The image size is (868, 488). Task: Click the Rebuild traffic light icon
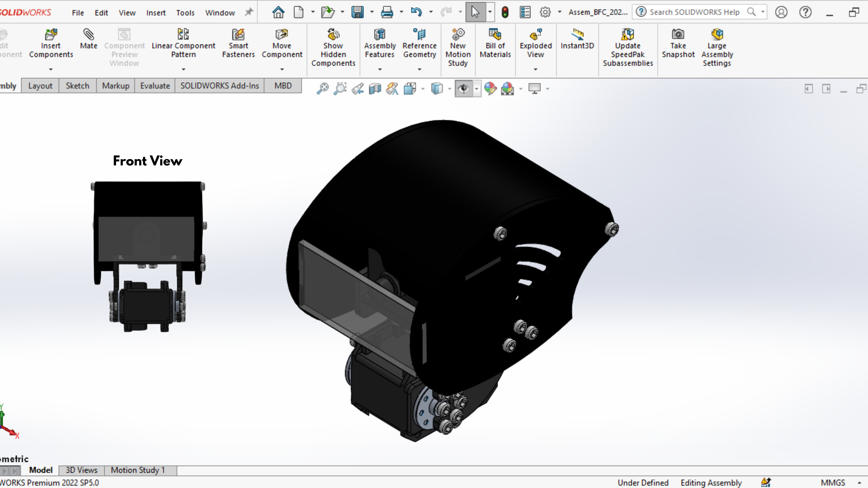coord(505,12)
